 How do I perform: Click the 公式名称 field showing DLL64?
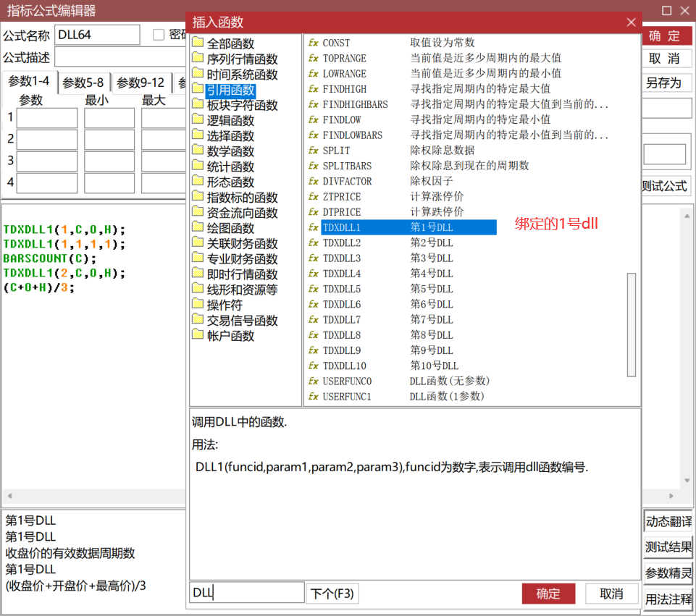click(x=97, y=35)
